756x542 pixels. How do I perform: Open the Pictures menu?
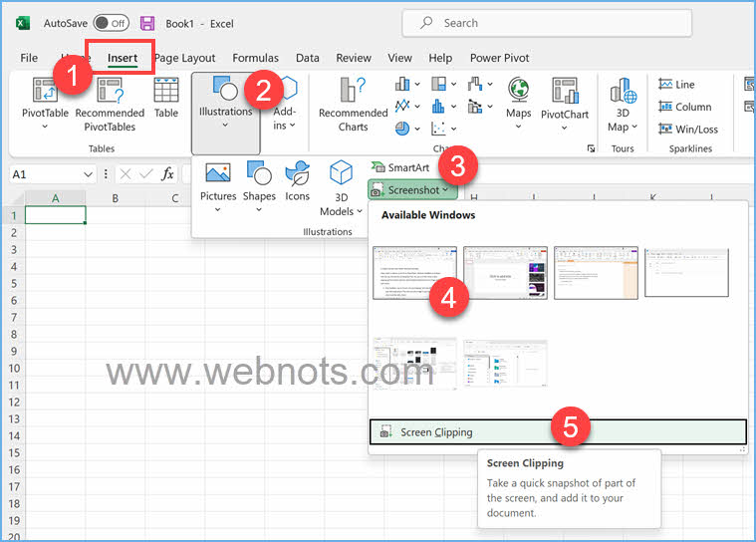pyautogui.click(x=218, y=187)
